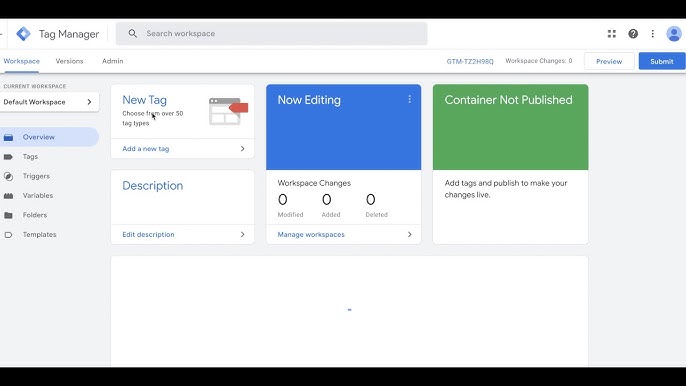Click the Edit description link

pyautogui.click(x=148, y=235)
